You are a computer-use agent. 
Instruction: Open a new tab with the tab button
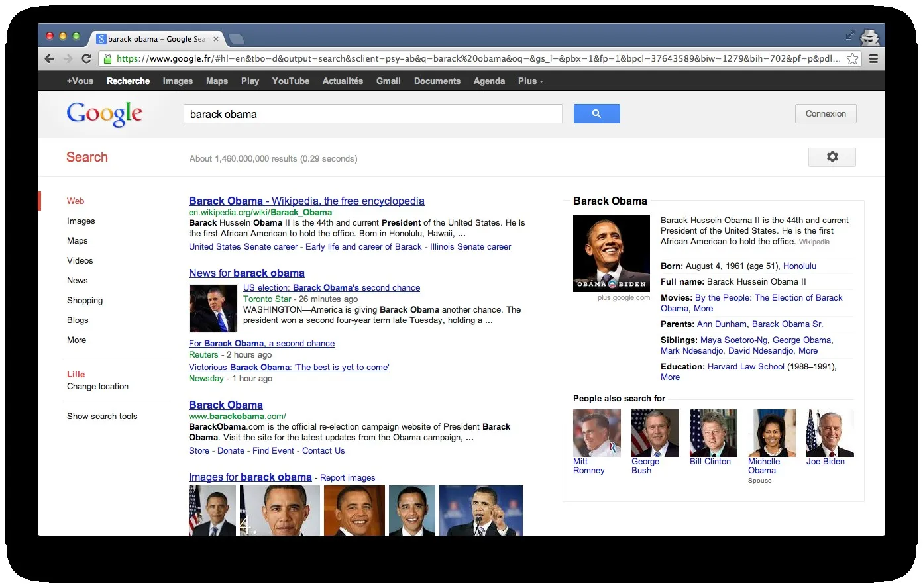tap(236, 39)
